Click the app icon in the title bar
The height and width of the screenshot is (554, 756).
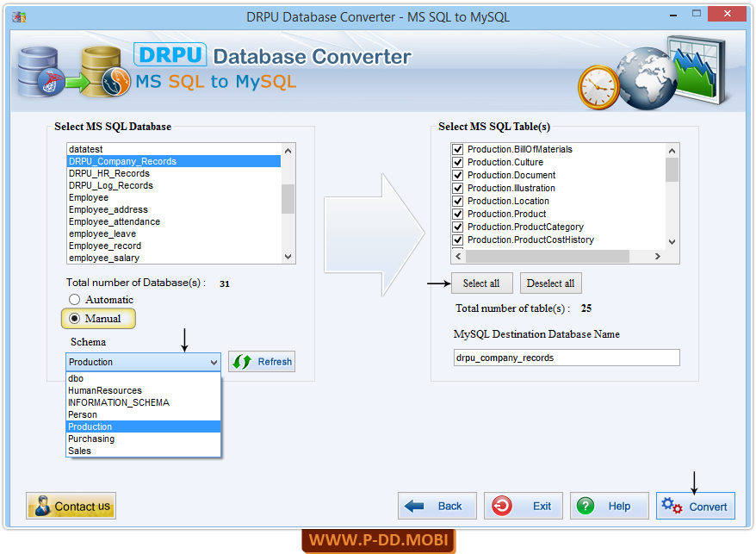[x=19, y=17]
